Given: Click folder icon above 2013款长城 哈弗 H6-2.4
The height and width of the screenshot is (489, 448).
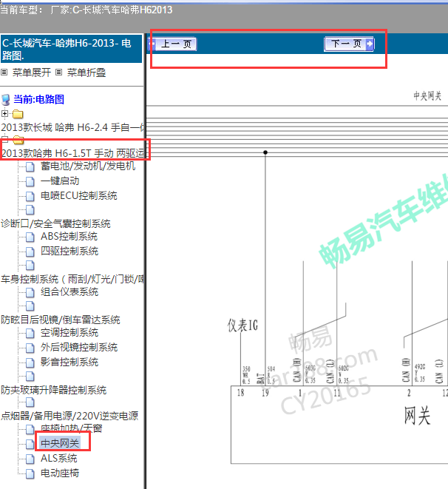Looking at the screenshot, I should (18, 114).
